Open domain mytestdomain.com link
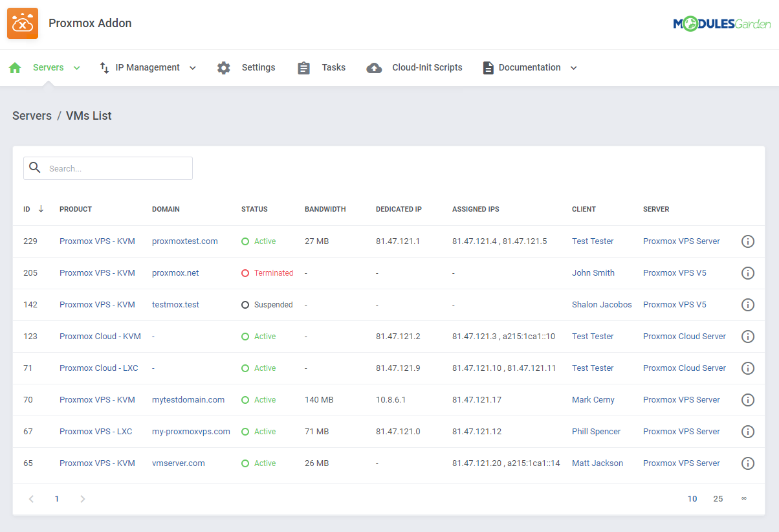This screenshot has width=779, height=532. coord(188,400)
